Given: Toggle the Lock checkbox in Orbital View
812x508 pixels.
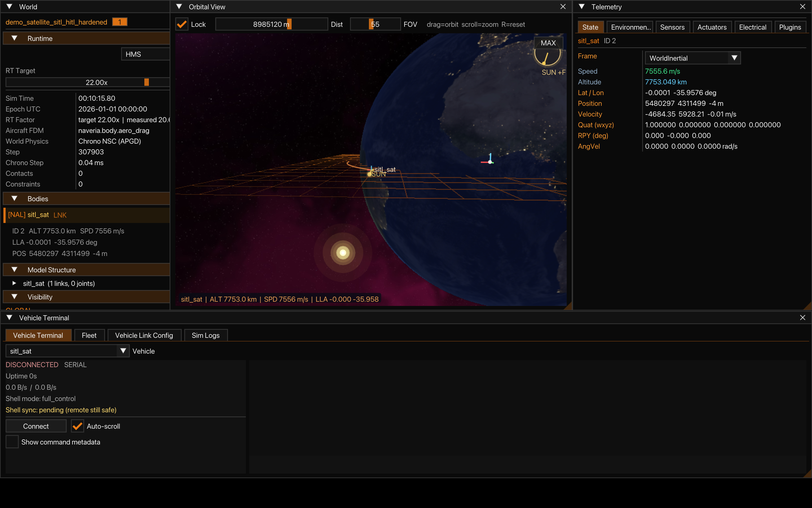Looking at the screenshot, I should 182,24.
